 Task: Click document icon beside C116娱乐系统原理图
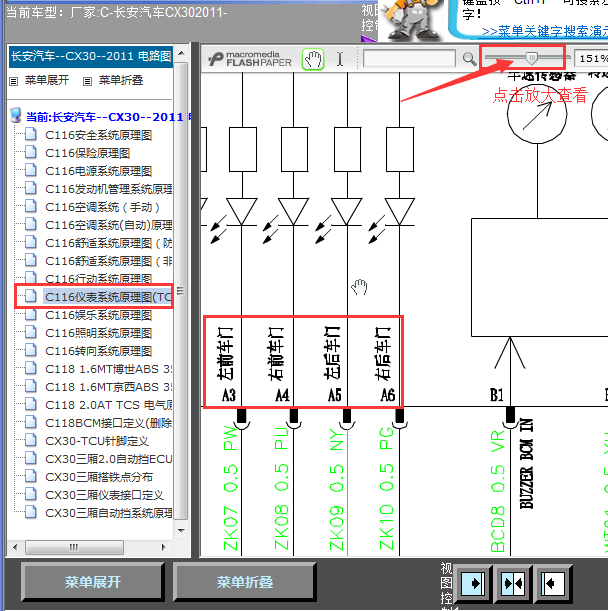pos(31,314)
